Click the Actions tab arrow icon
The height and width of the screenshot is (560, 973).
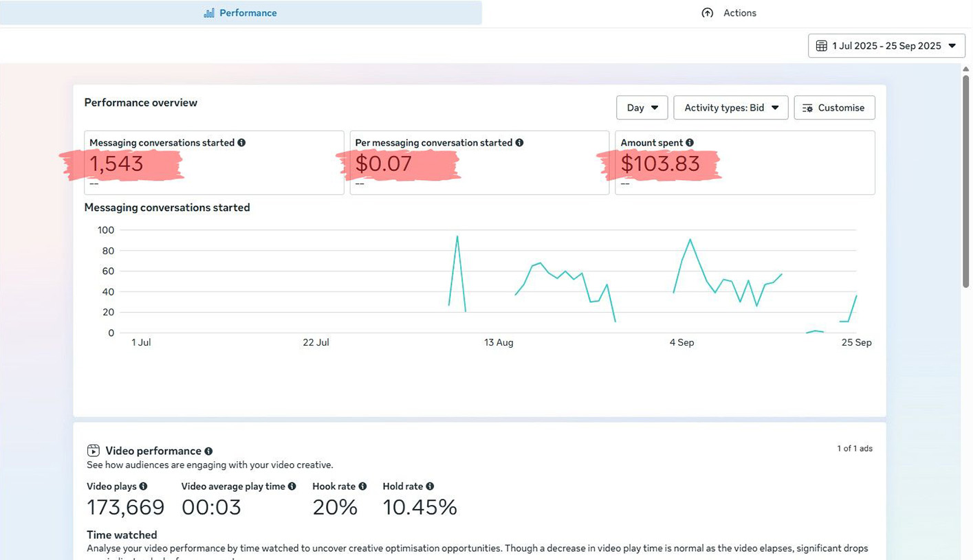(x=707, y=13)
